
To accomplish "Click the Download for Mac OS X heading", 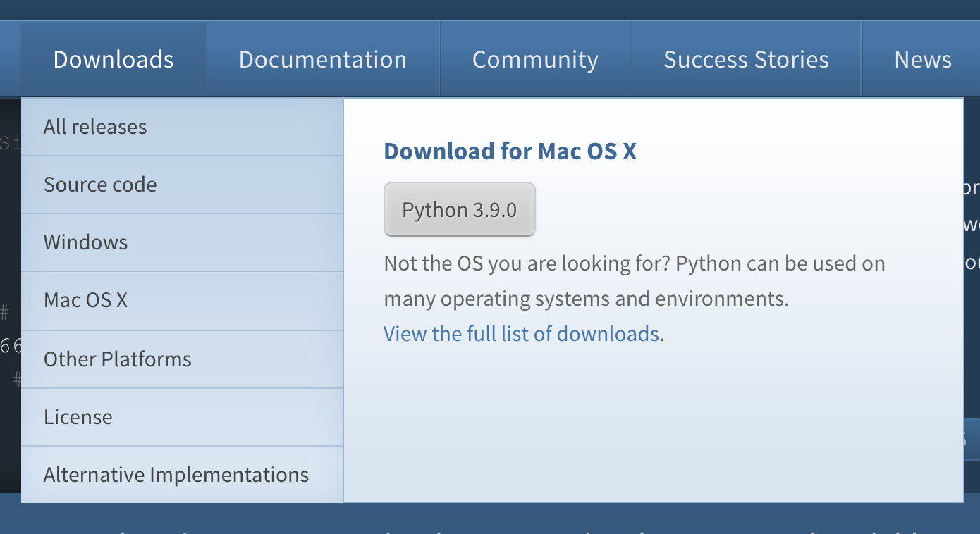I will click(510, 151).
